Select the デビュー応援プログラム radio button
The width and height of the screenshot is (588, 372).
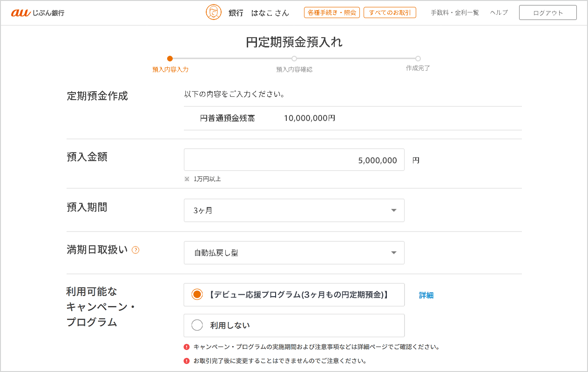(x=197, y=294)
